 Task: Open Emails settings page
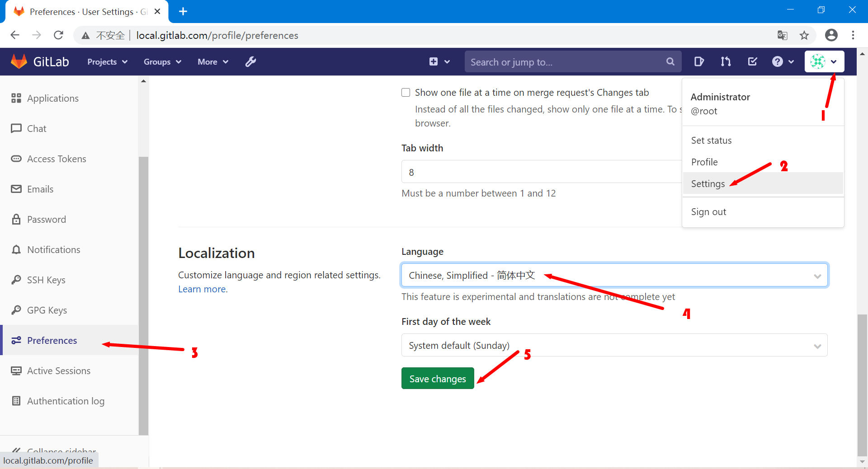(x=40, y=189)
